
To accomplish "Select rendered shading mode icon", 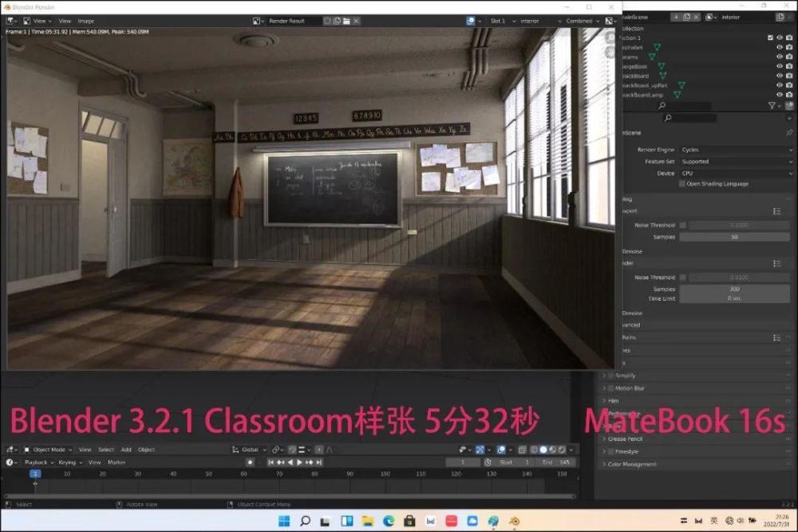I will coord(562,450).
